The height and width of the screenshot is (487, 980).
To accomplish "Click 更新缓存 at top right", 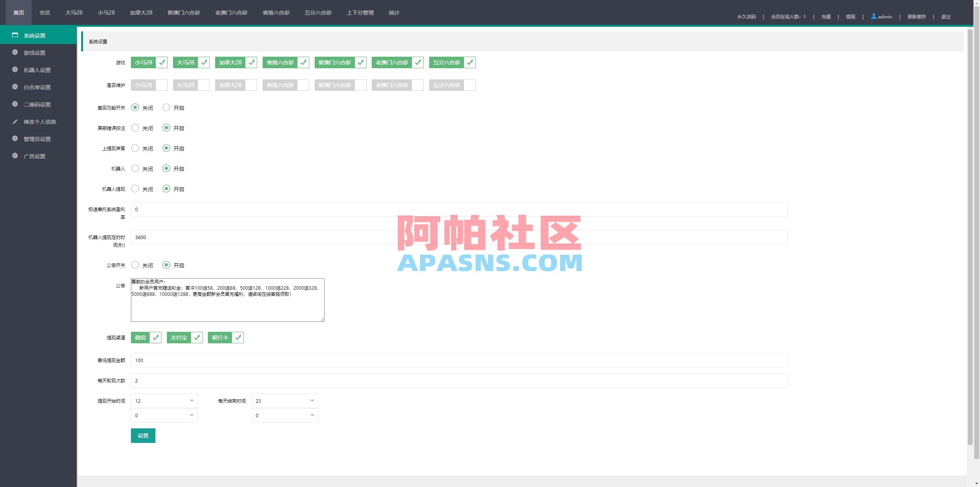I will (917, 16).
